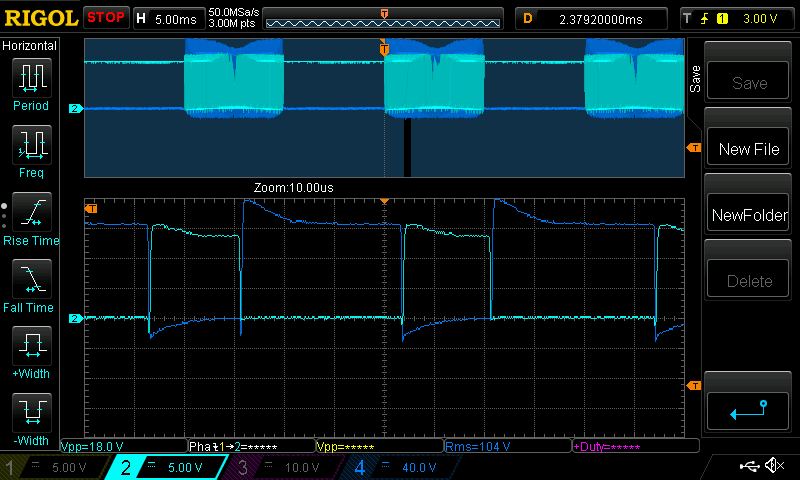Select the -Width measurement icon
The height and width of the screenshot is (480, 800).
[x=30, y=420]
